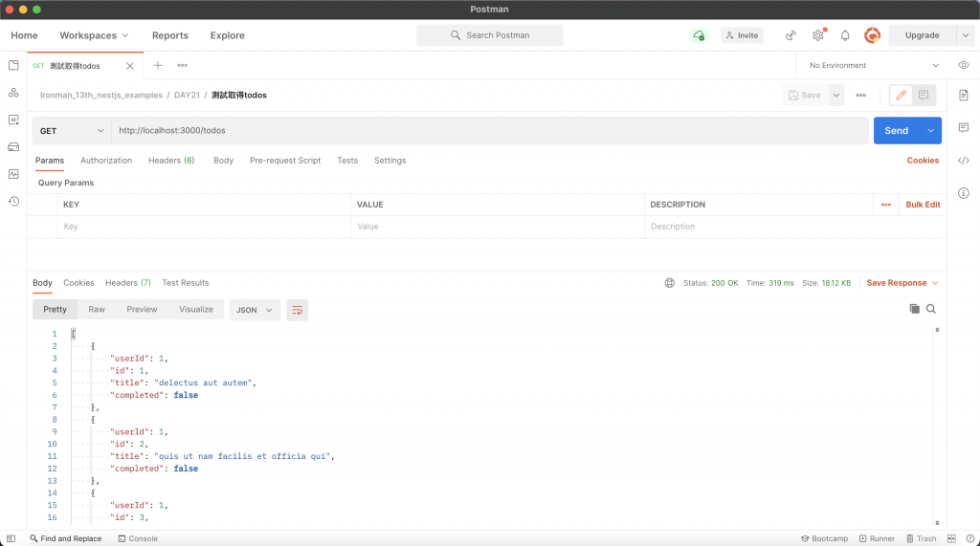
Task: Search within the response body
Action: coord(930,309)
